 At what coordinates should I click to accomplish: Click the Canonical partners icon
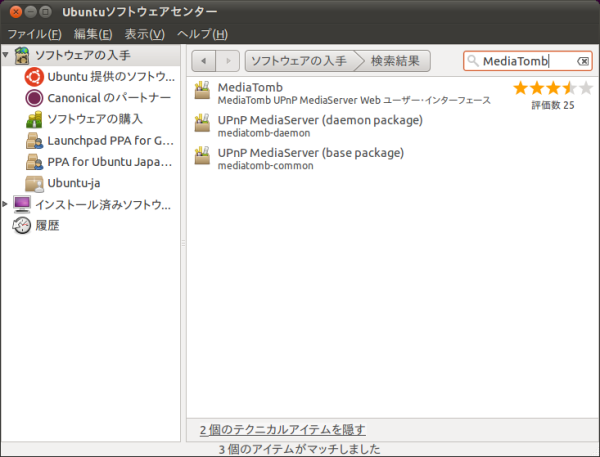click(33, 98)
